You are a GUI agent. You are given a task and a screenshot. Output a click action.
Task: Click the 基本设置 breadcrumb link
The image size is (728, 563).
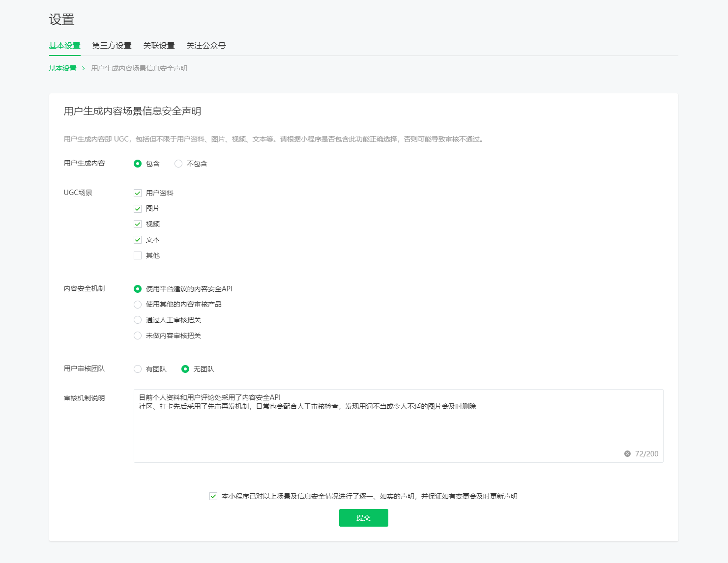(x=62, y=68)
